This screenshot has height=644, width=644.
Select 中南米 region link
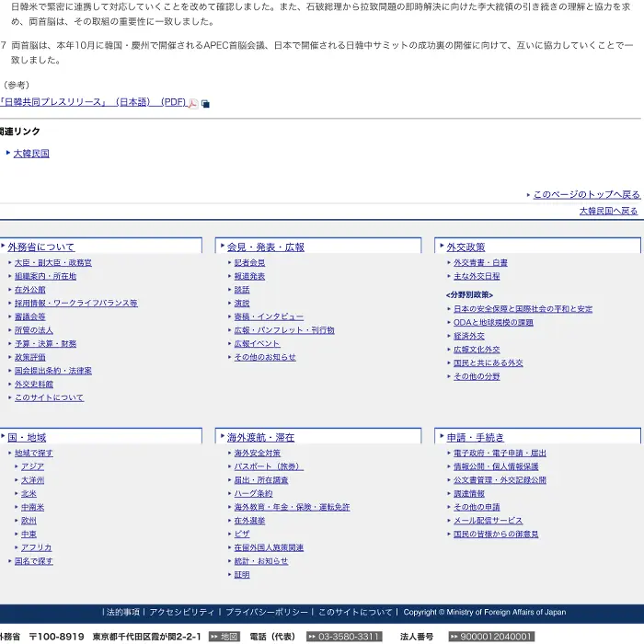(x=32, y=508)
